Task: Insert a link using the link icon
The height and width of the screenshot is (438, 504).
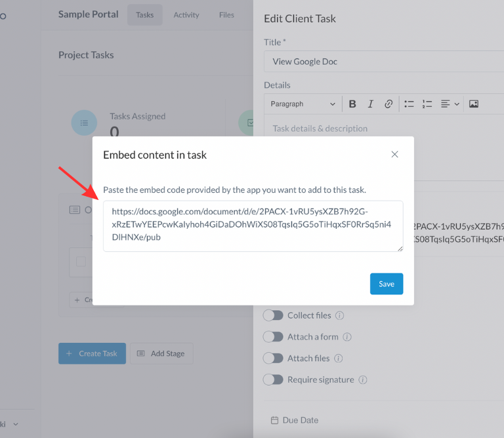Action: point(388,104)
